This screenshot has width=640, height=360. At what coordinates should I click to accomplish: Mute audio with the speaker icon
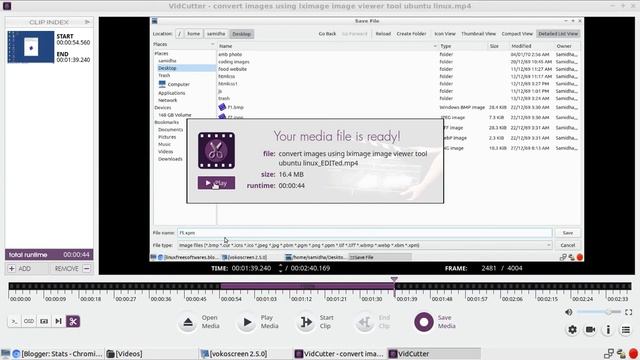pyautogui.click(x=569, y=312)
